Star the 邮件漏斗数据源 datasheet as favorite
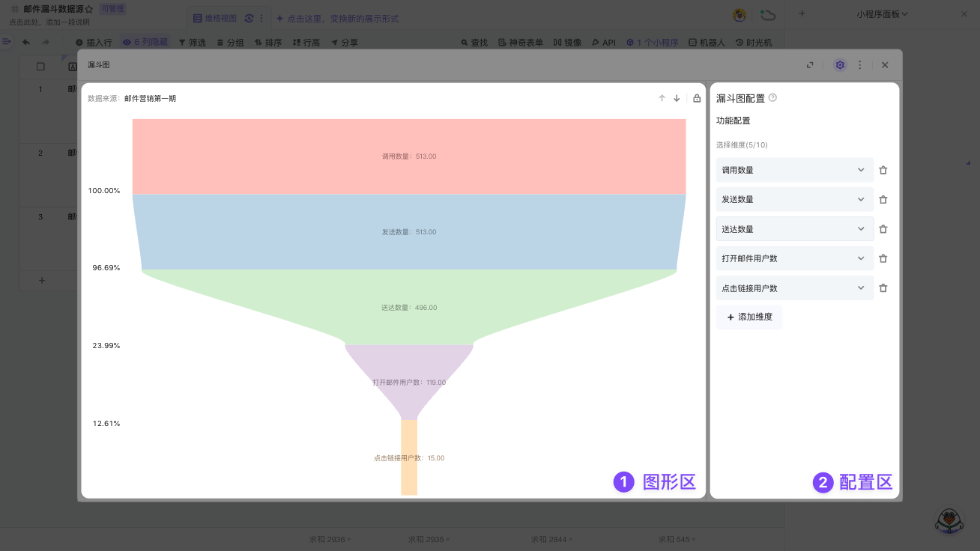 click(89, 9)
